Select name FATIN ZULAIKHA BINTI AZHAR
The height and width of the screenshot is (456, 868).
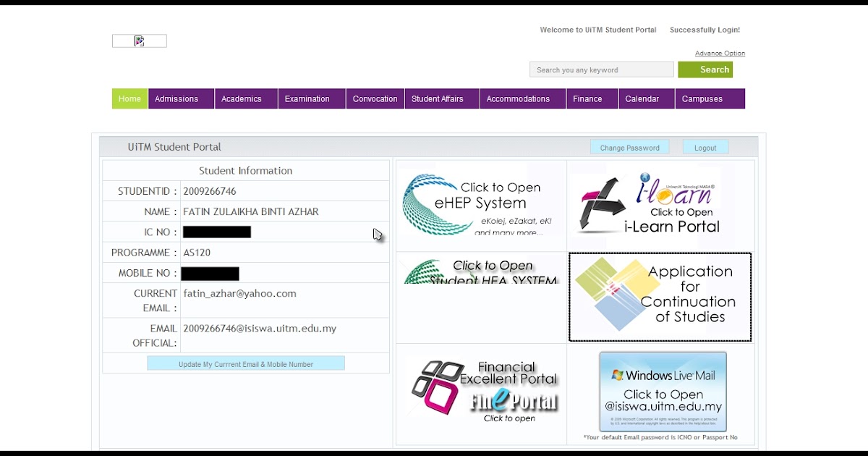point(251,212)
